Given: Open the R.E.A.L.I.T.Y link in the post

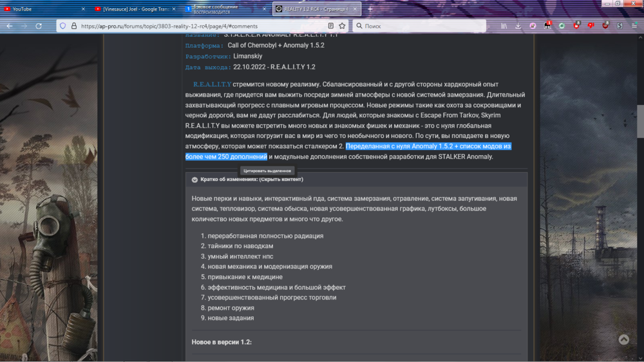Looking at the screenshot, I should point(212,84).
